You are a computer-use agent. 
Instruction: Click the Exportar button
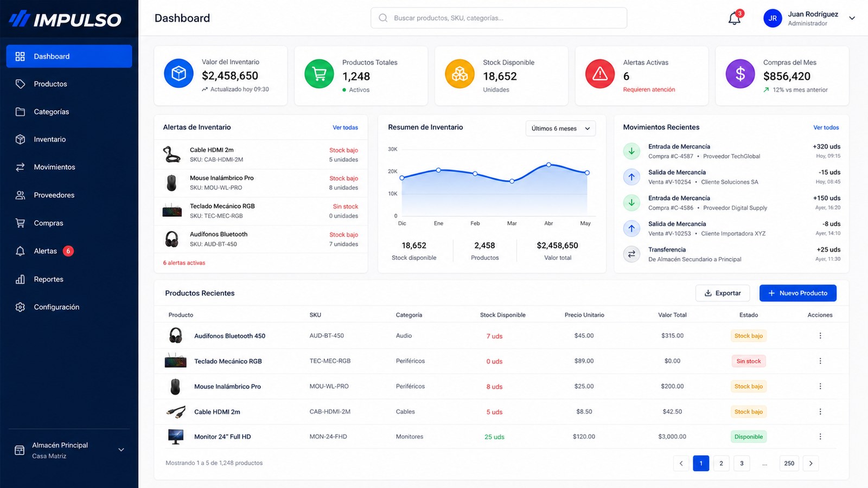point(723,293)
